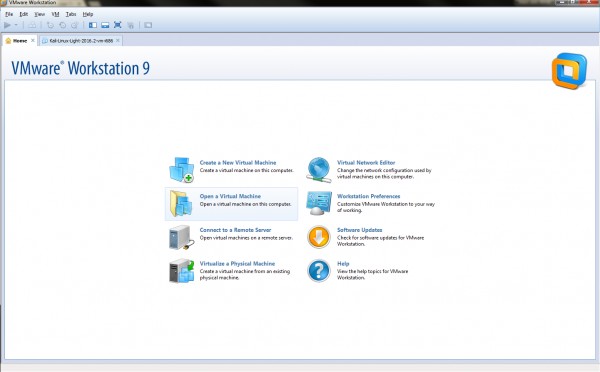600x372 pixels.
Task: Click the revert to snapshot toolbar icon
Action: pos(62,25)
